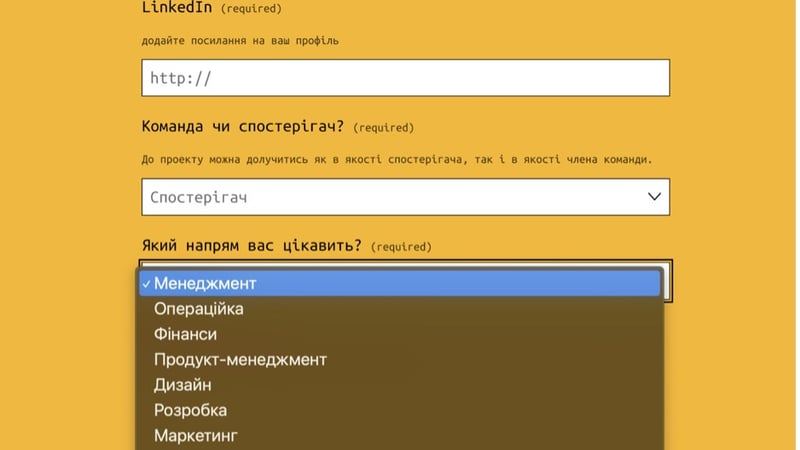
Task: Click "(required)" next to LinkedIn
Action: pos(251,9)
